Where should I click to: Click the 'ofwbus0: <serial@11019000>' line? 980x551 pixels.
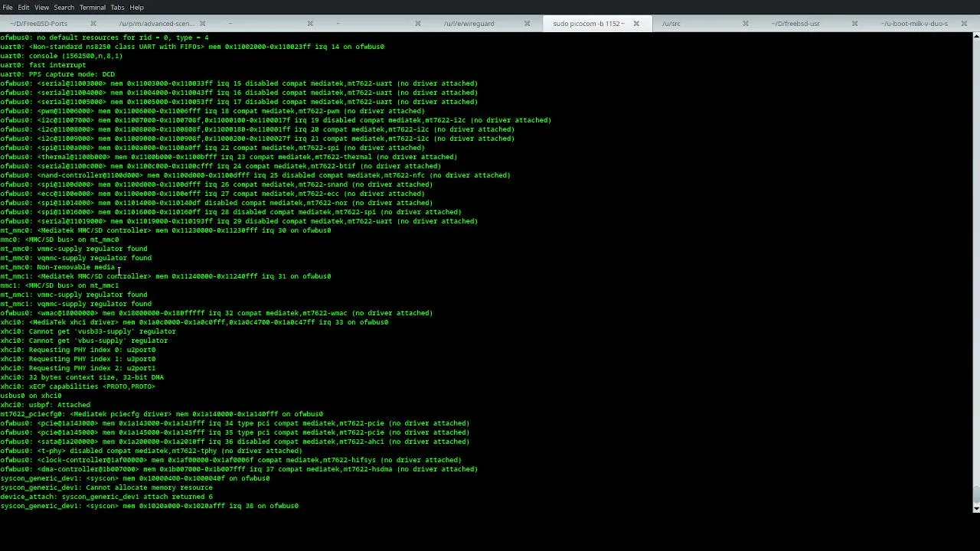pyautogui.click(x=239, y=221)
